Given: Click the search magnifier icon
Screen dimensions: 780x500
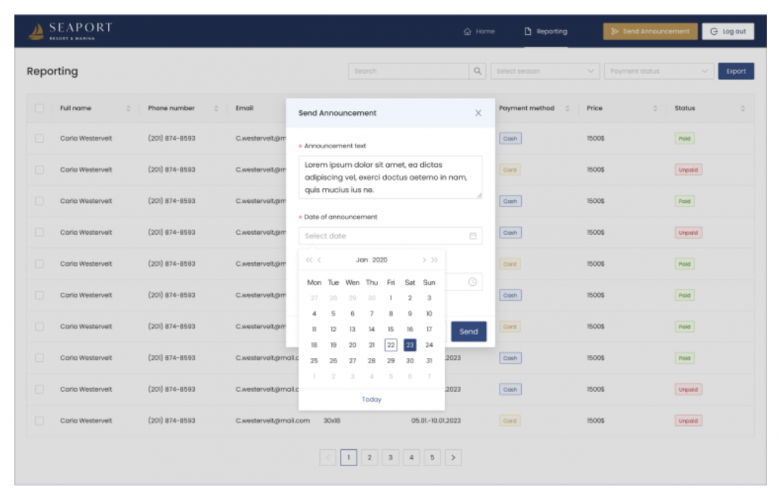Looking at the screenshot, I should 477,71.
